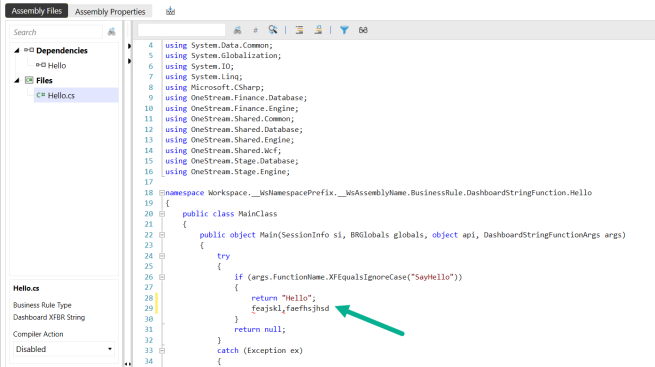
Task: Click the "SayHello" string on line 26
Action: (x=432, y=277)
